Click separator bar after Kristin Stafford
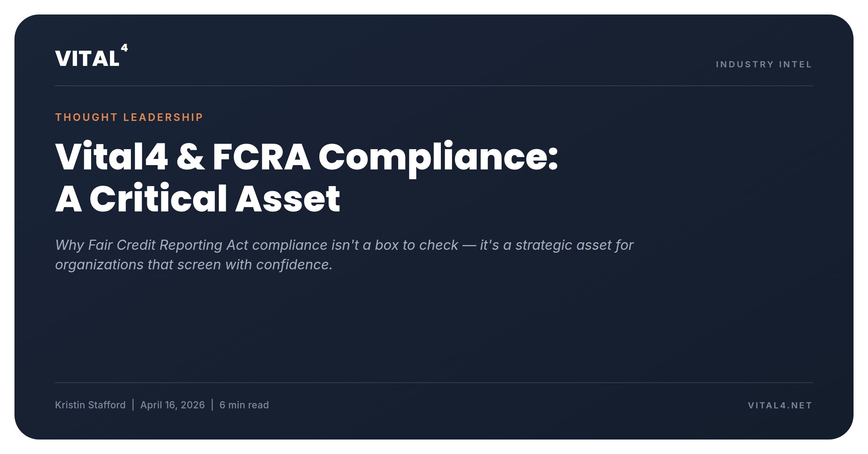868x454 pixels. 133,405
